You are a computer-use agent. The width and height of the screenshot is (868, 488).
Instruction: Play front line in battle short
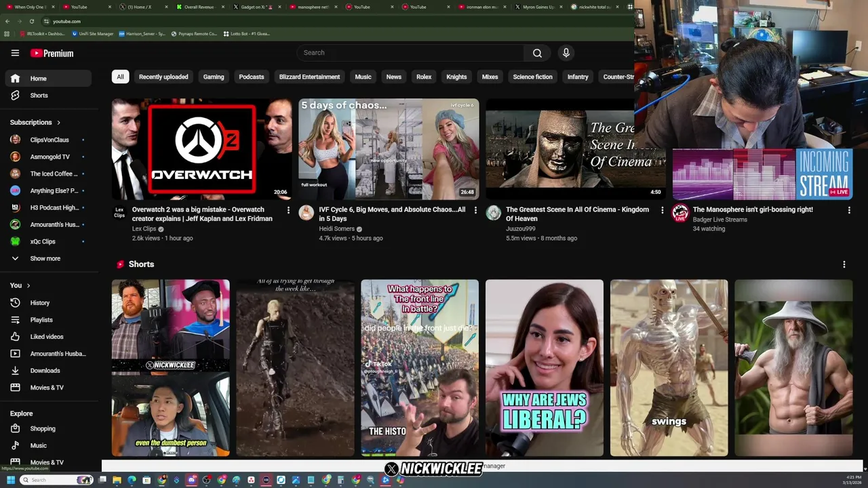point(419,368)
